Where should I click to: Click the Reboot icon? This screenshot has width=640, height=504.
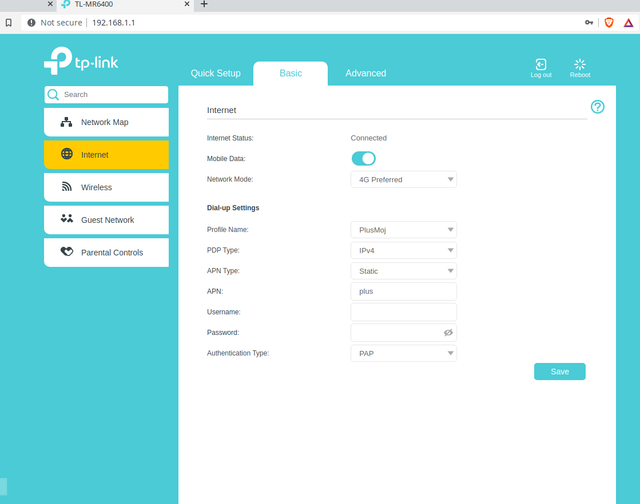pos(580,64)
